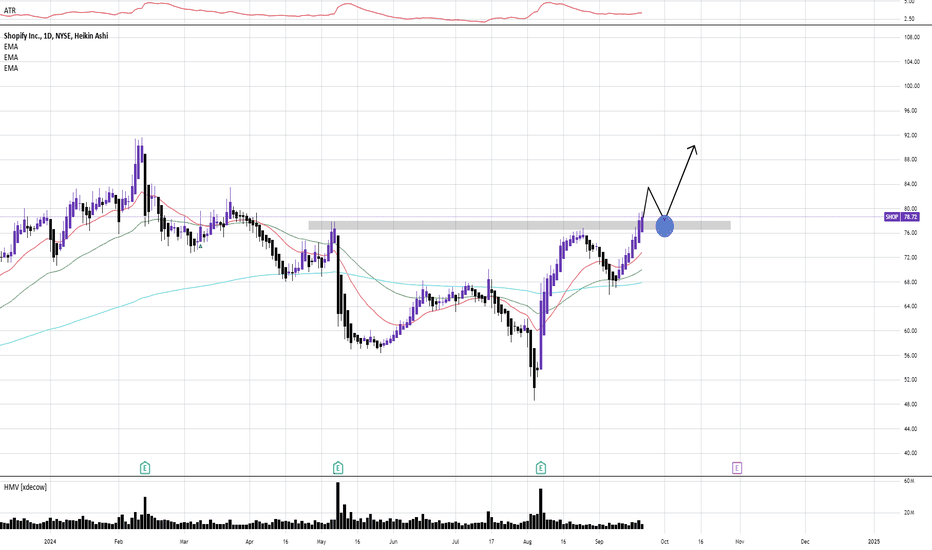
Task: Click the Oct date axis label
Action: point(665,542)
